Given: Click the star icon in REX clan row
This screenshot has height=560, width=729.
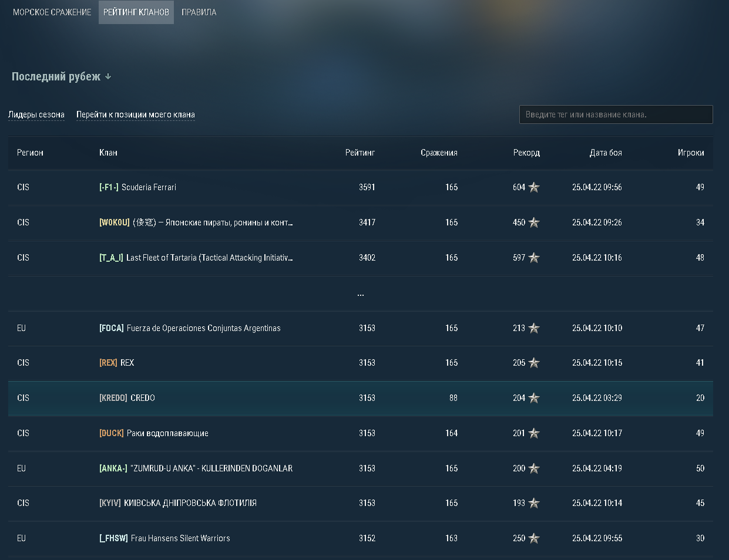Looking at the screenshot, I should pyautogui.click(x=534, y=363).
